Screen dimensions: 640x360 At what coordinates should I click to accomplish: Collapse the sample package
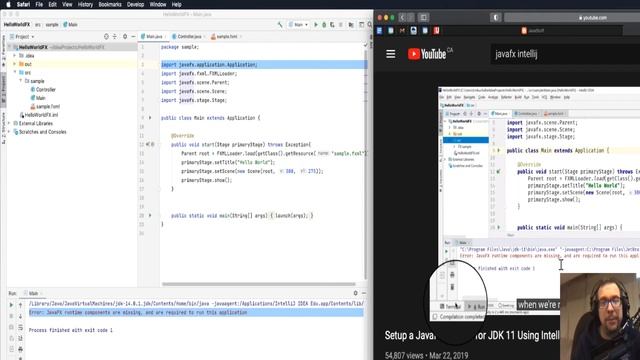(x=20, y=81)
